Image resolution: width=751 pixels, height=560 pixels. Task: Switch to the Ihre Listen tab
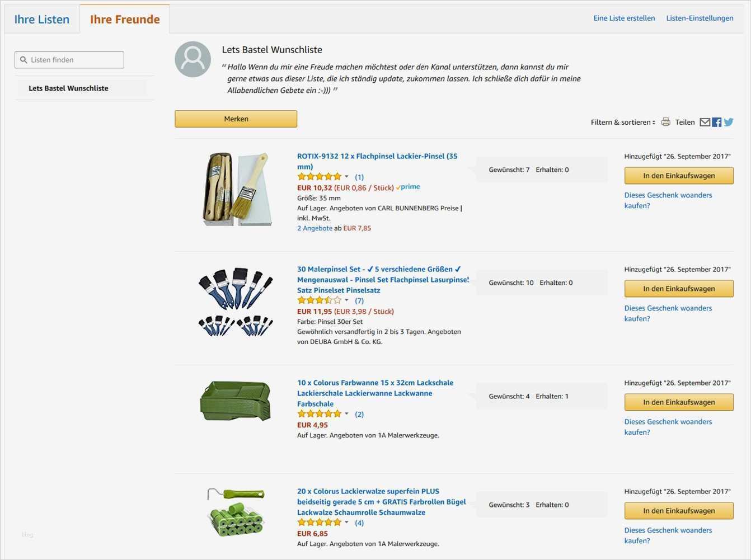pos(42,20)
